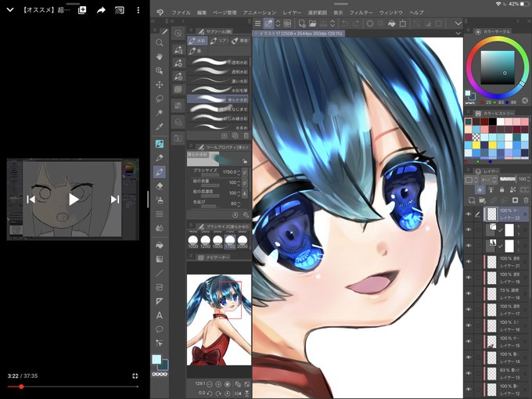Play the YouTube video
Viewport: 532px width, 399px height.
tap(74, 199)
